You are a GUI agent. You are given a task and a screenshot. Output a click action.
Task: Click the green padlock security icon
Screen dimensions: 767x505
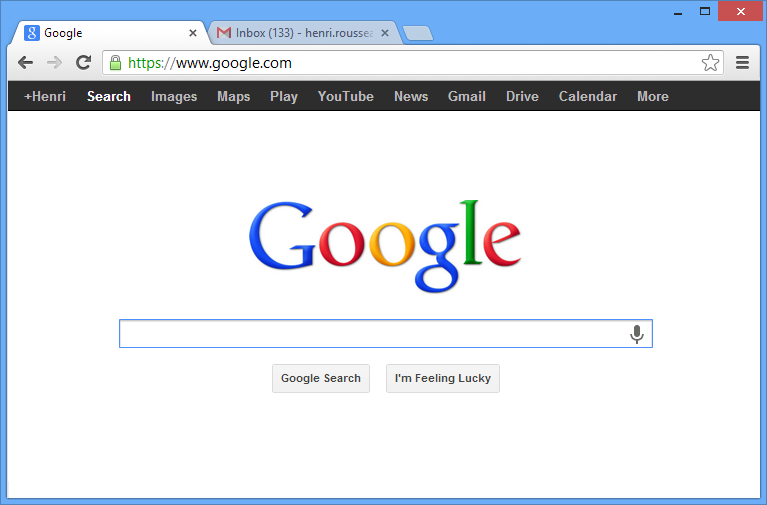[115, 63]
